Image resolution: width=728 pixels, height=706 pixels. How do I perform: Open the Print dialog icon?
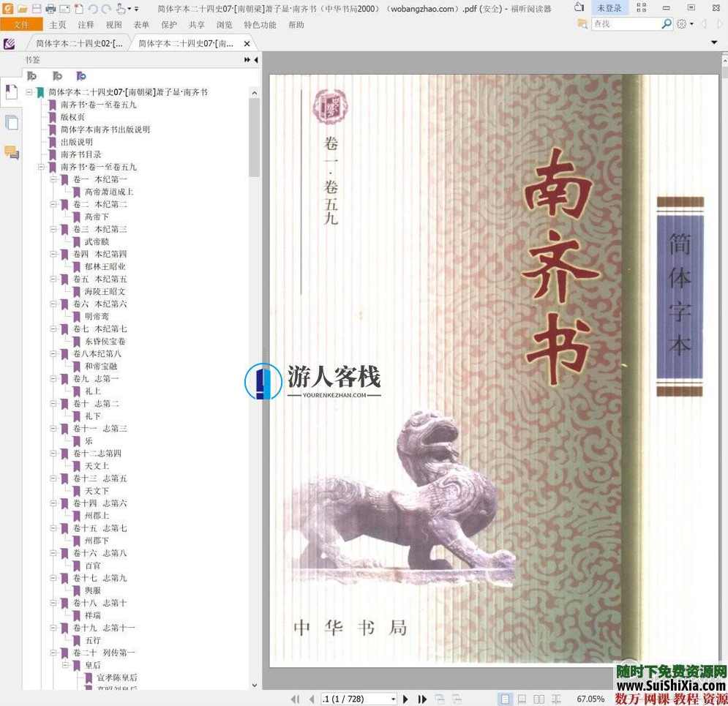(x=51, y=8)
